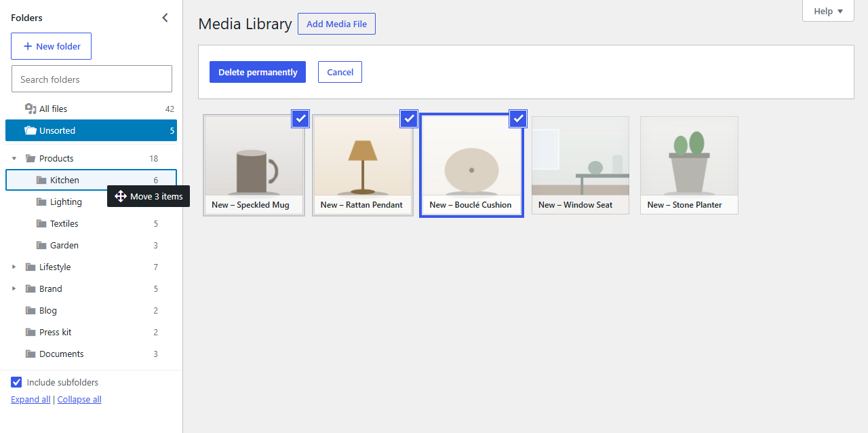Select the Stone Planter thumbnail

689,165
